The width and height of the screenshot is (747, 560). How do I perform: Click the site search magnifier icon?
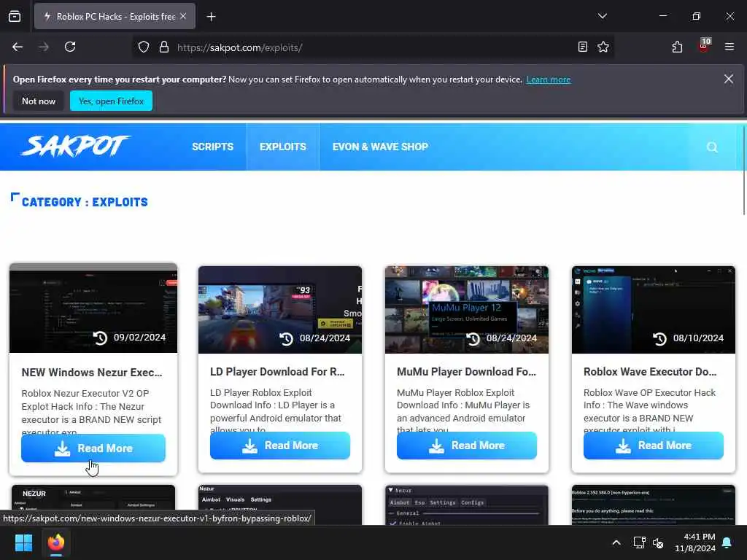(x=712, y=147)
